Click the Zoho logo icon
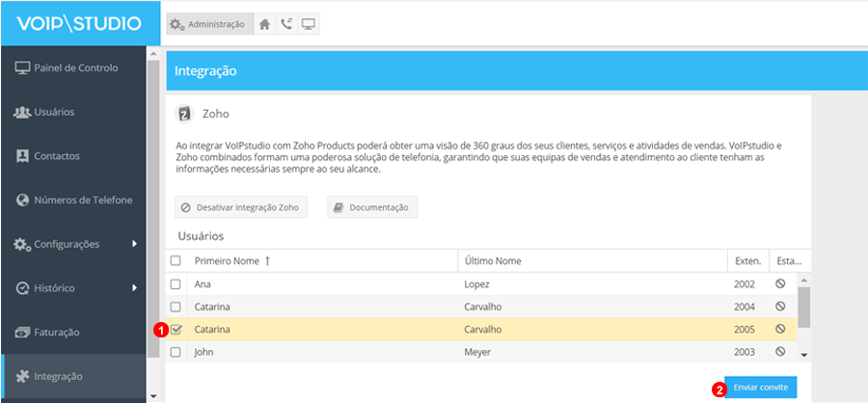Viewport: 868px width, 403px height. [x=184, y=114]
